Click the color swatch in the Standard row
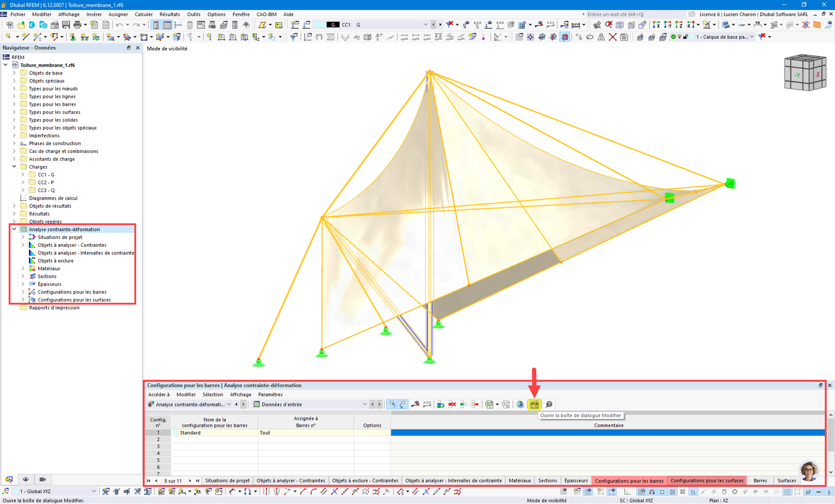Image resolution: width=835 pixels, height=504 pixels. [x=175, y=433]
